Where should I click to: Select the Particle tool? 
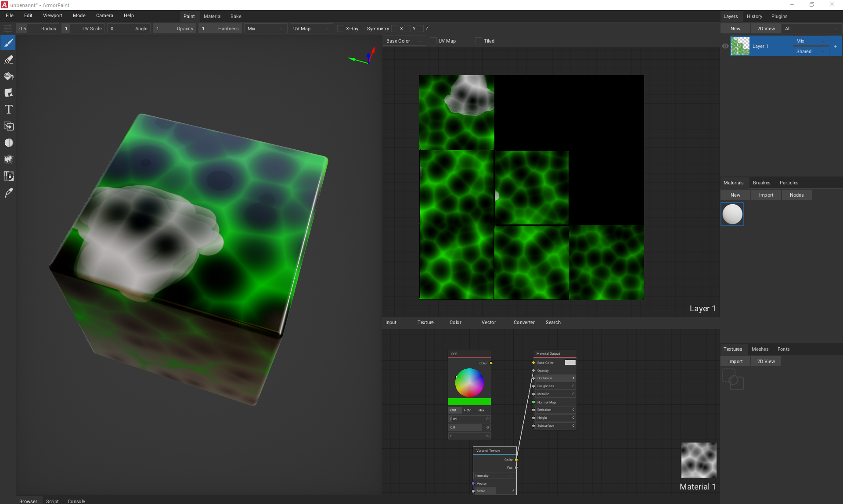(8, 159)
